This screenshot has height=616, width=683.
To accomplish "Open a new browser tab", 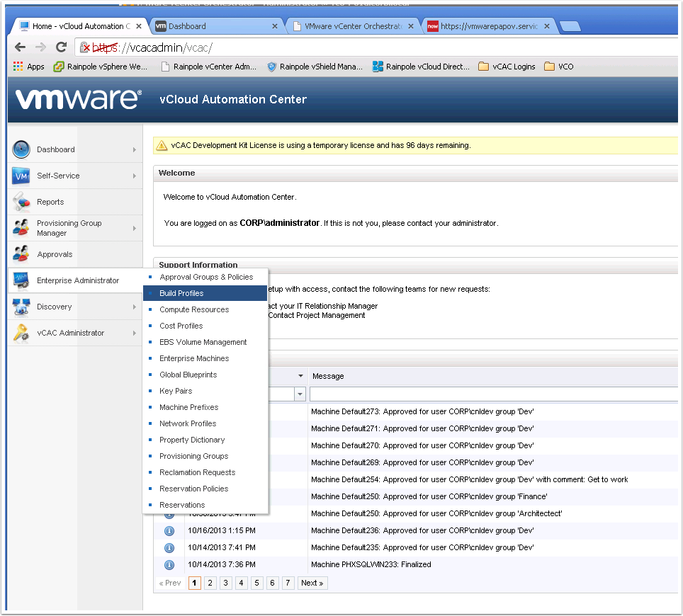I will (570, 27).
